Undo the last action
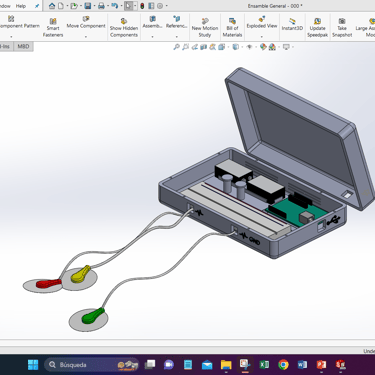The height and width of the screenshot is (375, 375). click(114, 6)
